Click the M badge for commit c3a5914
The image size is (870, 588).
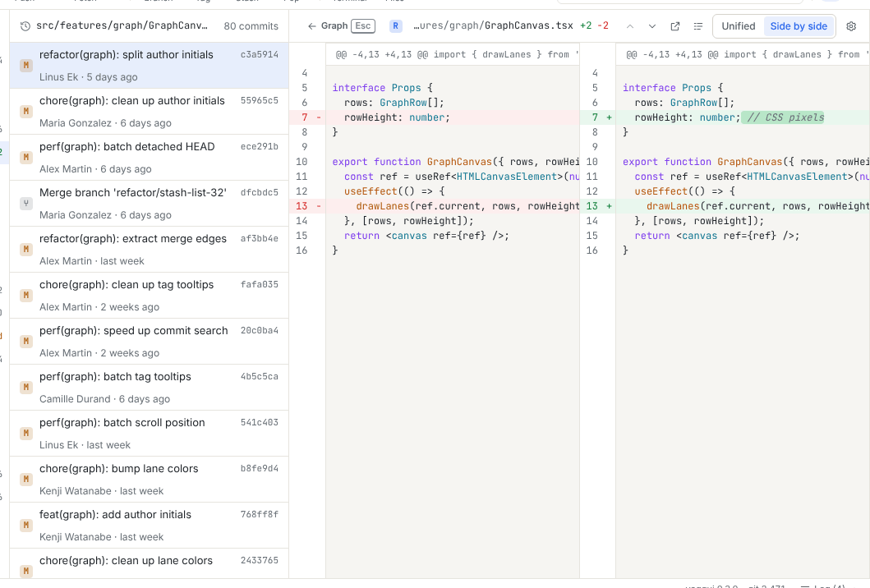click(26, 66)
